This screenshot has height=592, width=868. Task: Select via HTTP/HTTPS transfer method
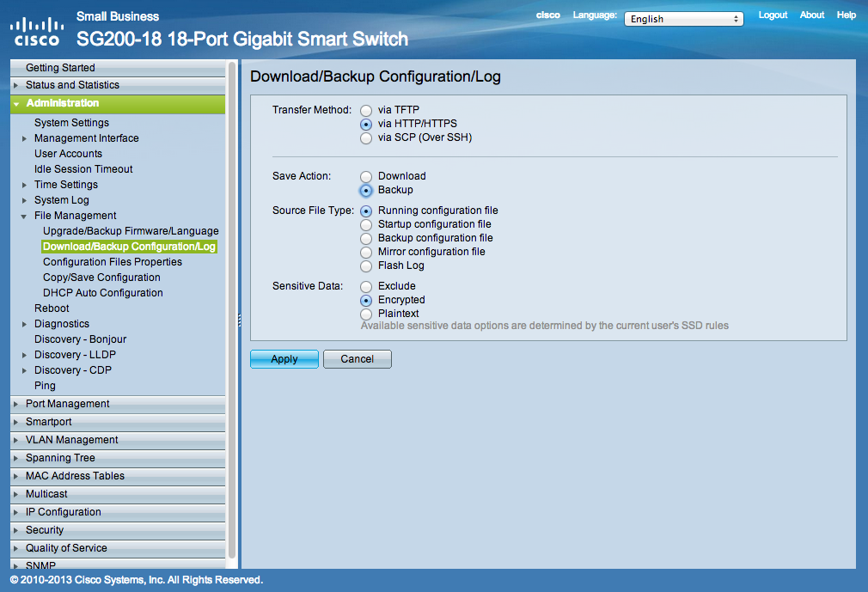click(x=366, y=124)
